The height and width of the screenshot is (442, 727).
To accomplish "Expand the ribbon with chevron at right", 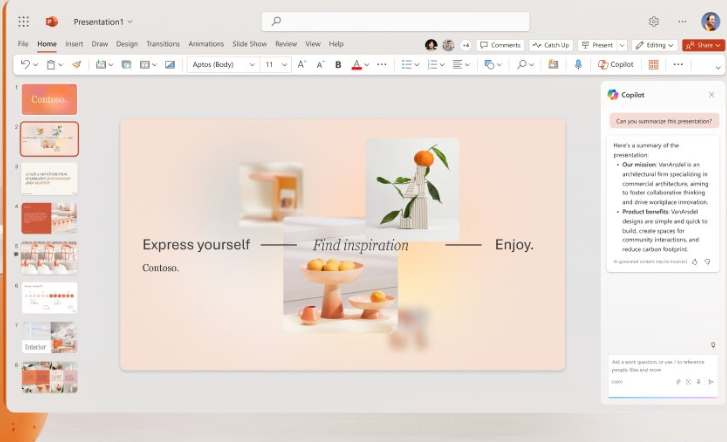I will (x=718, y=68).
